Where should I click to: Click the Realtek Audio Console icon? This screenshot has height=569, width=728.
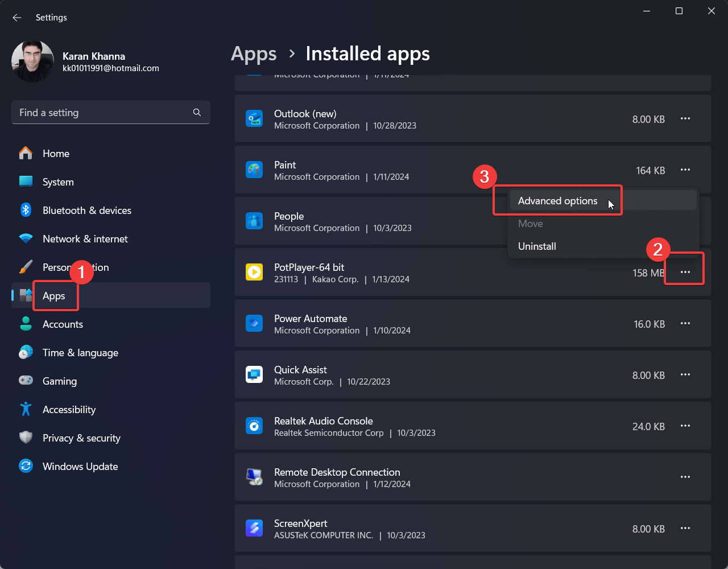coord(254,426)
